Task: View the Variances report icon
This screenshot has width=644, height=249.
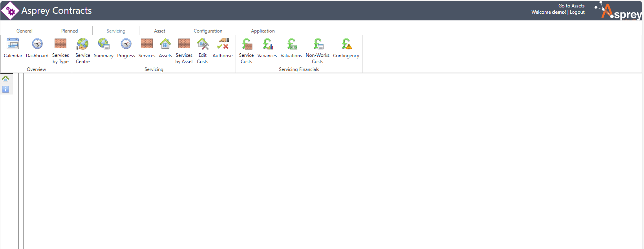Action: click(267, 44)
